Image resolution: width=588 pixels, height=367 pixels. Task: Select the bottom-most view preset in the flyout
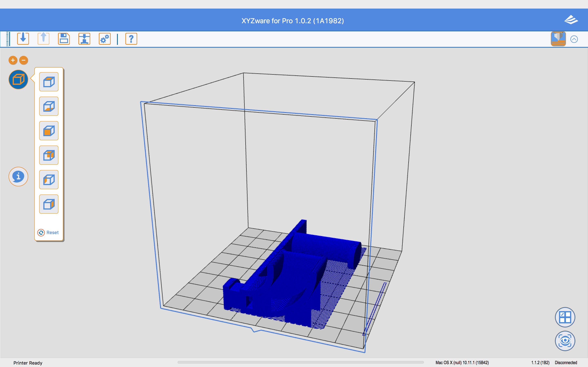point(49,204)
